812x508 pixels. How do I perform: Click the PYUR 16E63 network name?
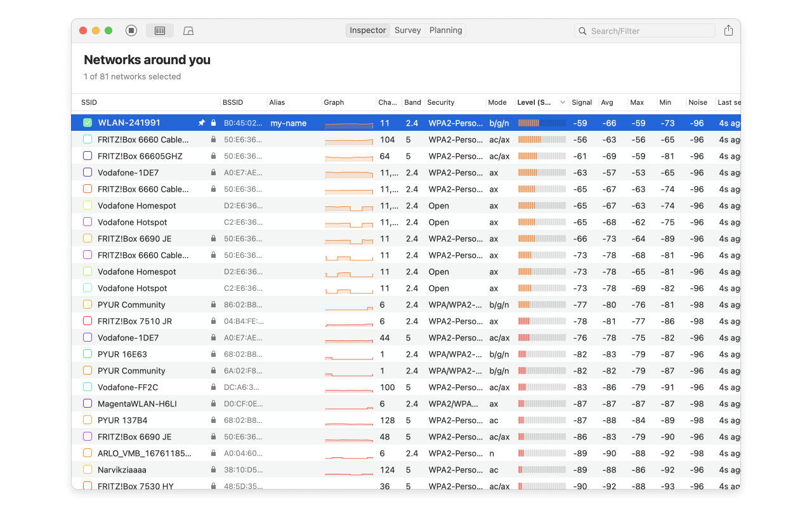click(x=122, y=354)
